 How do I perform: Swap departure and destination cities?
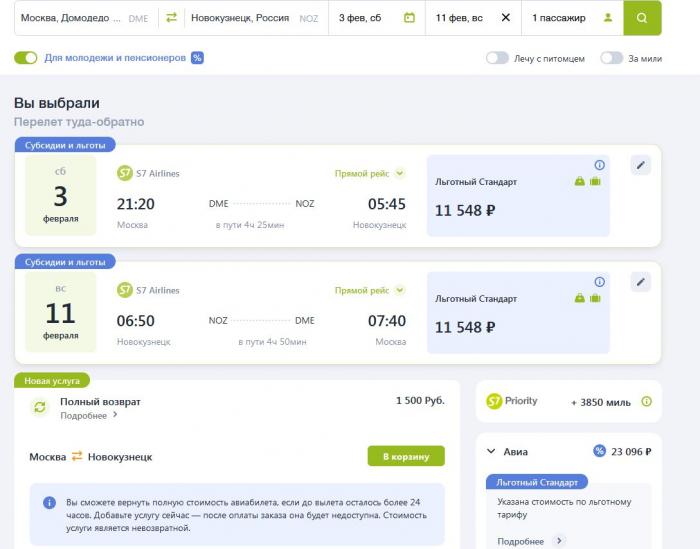click(171, 17)
